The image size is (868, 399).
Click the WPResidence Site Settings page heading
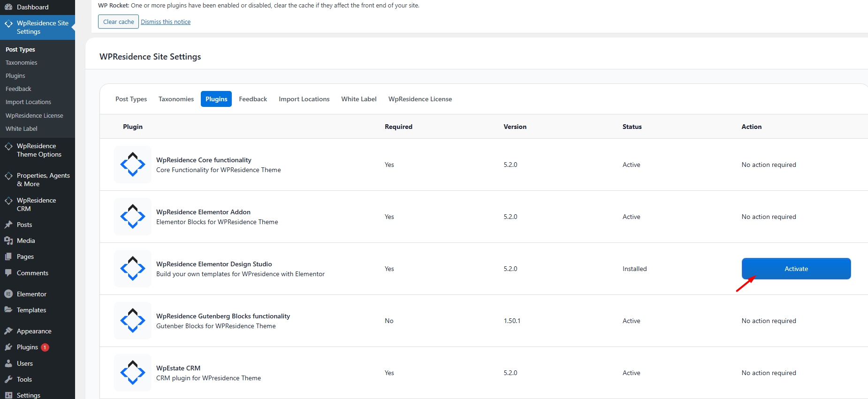point(150,57)
